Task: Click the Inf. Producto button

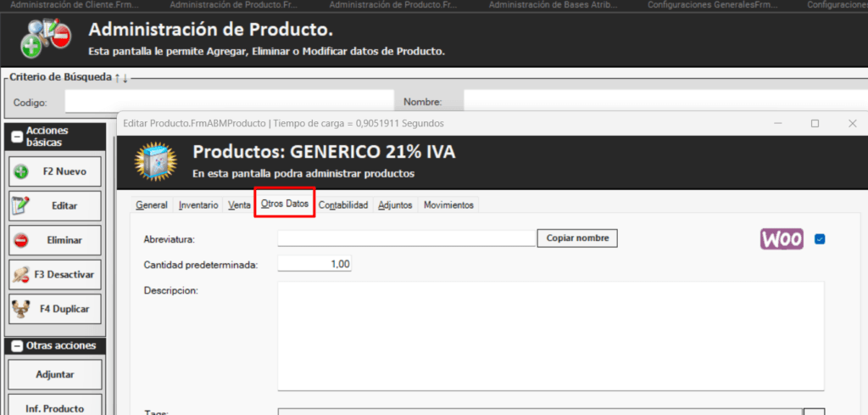Action: [55, 407]
